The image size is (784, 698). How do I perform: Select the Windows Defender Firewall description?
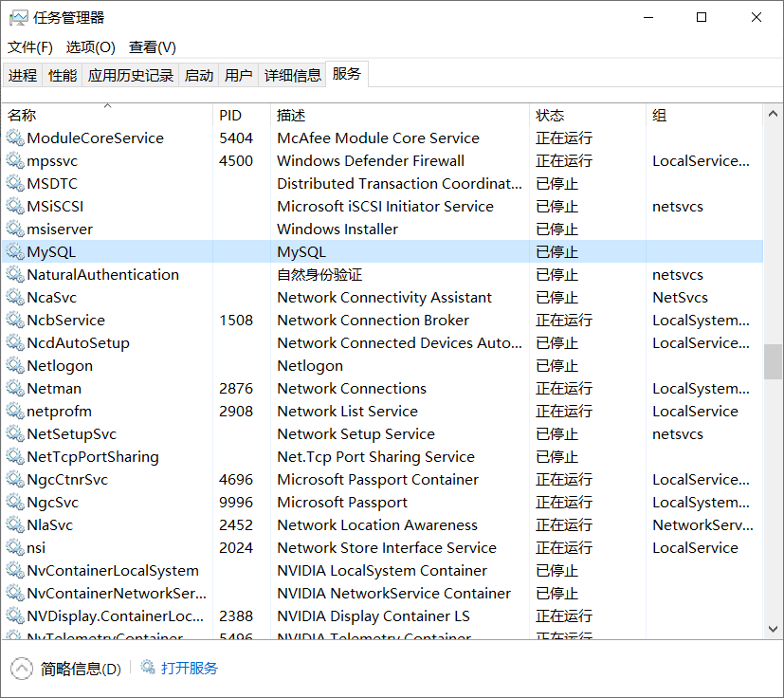tap(371, 160)
